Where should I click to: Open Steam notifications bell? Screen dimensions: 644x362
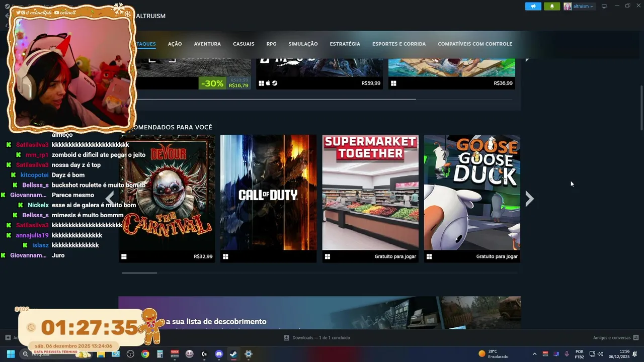(x=552, y=7)
